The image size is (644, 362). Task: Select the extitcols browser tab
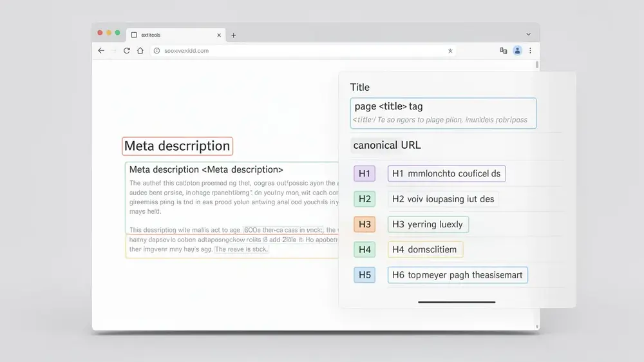point(176,35)
